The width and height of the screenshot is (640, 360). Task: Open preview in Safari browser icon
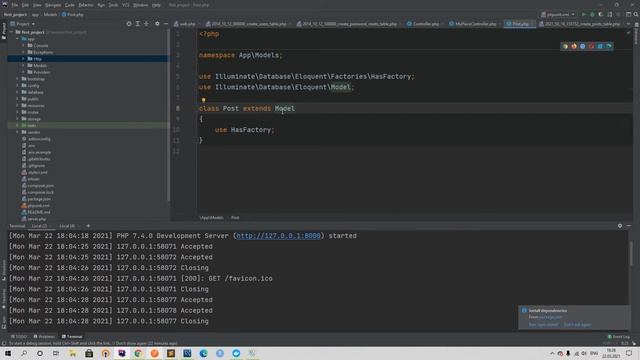click(x=582, y=46)
